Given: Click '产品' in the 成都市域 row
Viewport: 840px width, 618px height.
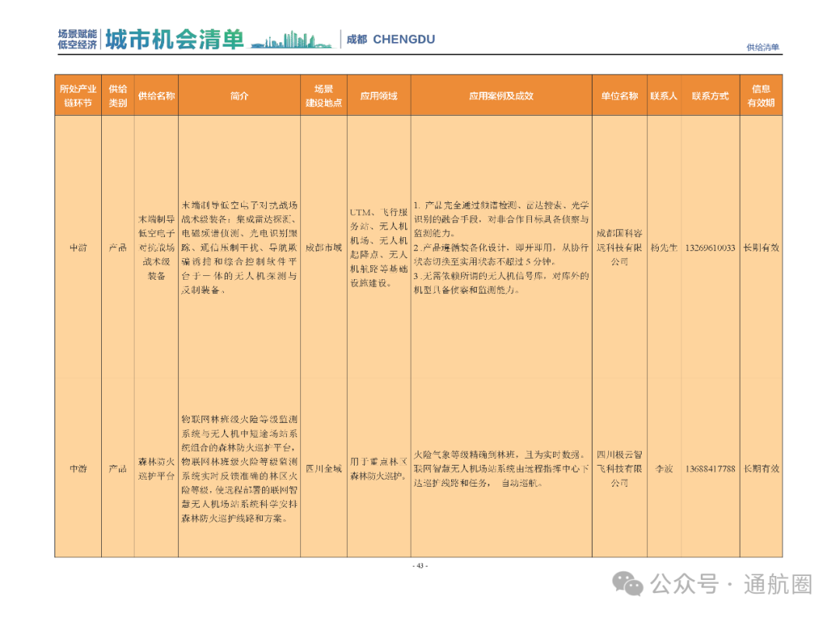Looking at the screenshot, I should (x=118, y=247).
